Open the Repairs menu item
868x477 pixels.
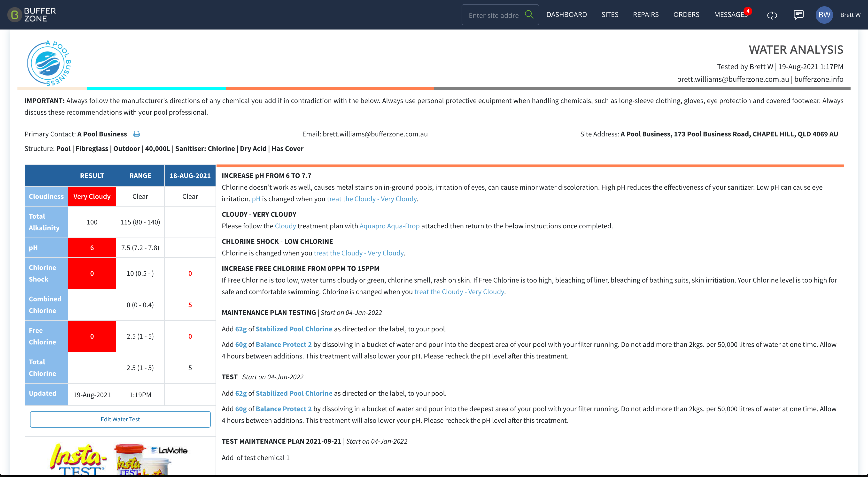point(646,15)
